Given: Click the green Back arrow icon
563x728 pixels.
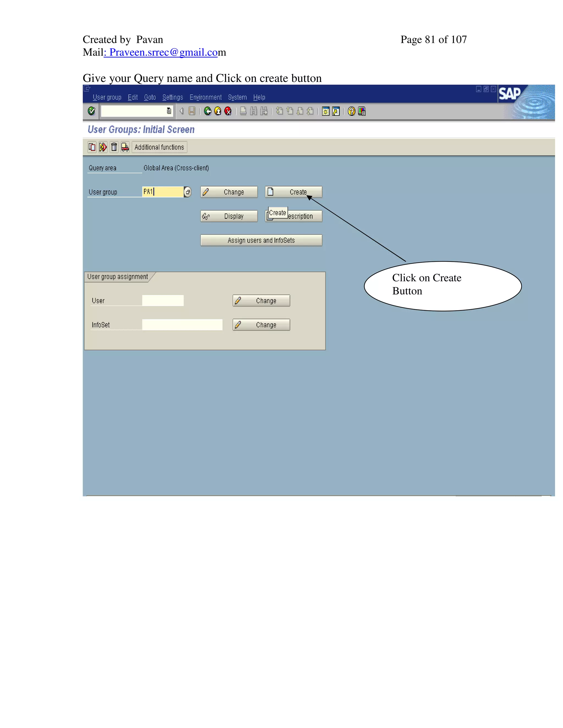Looking at the screenshot, I should pyautogui.click(x=208, y=111).
